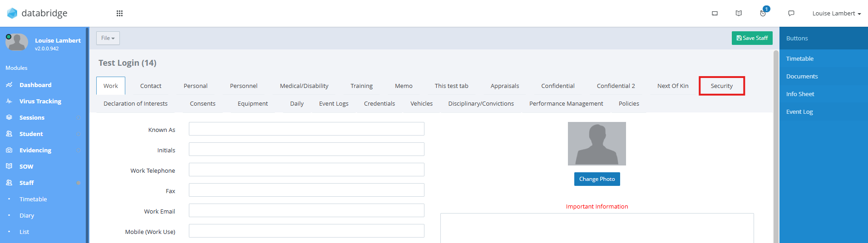Open the Event Logs tab
This screenshot has width=868, height=243.
click(x=334, y=103)
